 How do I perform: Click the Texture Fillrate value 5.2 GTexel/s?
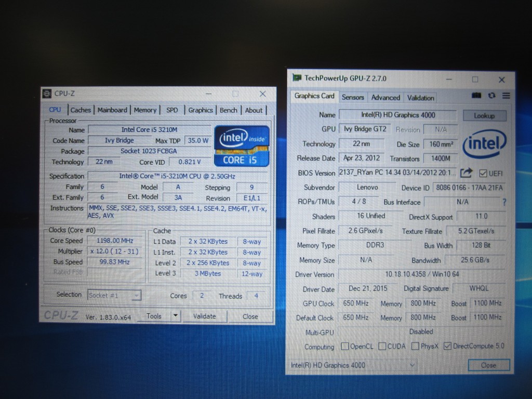pyautogui.click(x=476, y=231)
